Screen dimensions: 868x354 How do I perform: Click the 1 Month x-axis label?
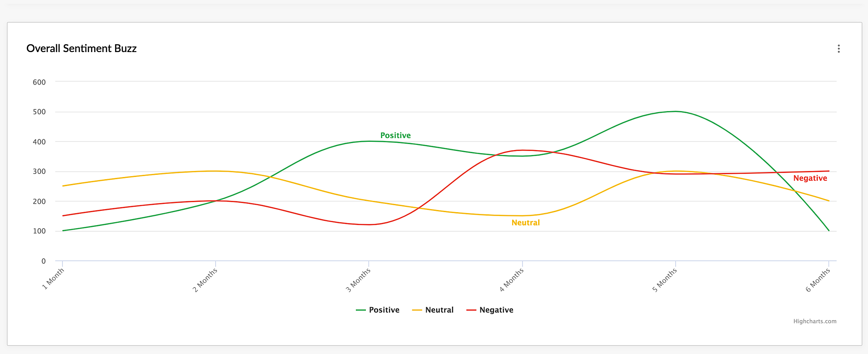click(x=53, y=278)
